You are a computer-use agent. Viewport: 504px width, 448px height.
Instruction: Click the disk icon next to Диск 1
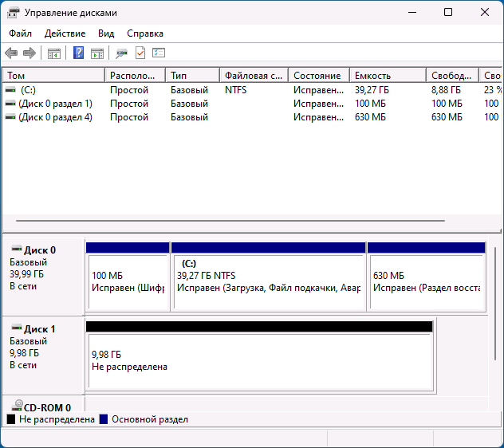(17, 328)
